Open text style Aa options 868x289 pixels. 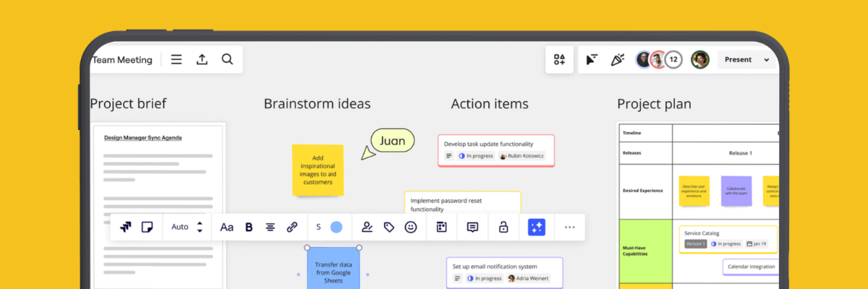226,227
